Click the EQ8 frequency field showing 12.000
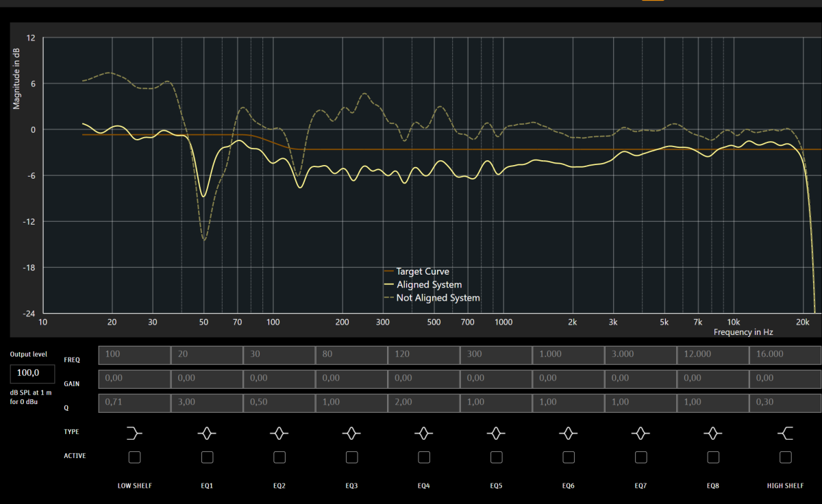 [713, 355]
